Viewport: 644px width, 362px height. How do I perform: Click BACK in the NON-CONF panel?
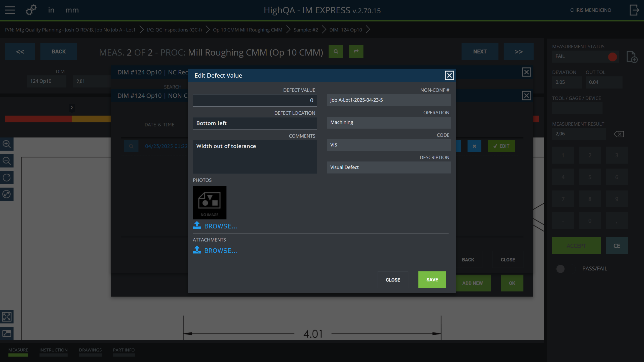point(468,260)
